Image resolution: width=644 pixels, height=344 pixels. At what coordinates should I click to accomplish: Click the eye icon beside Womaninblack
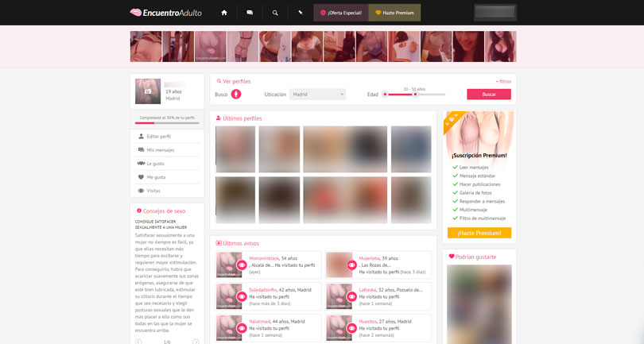242,265
